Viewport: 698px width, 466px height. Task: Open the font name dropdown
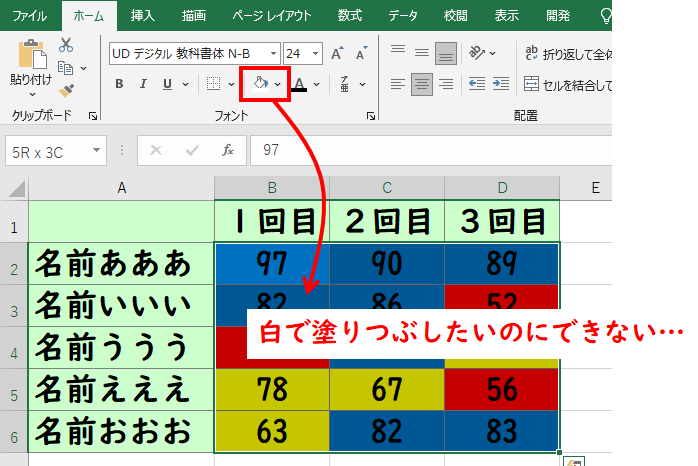pos(273,54)
